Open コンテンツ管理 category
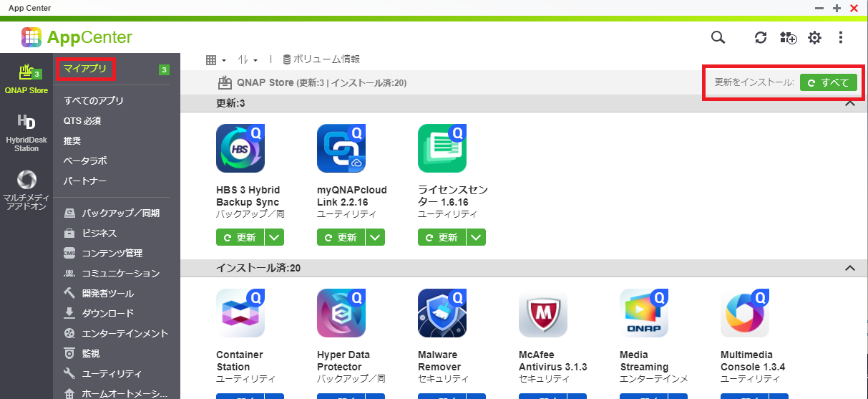The height and width of the screenshot is (399, 868). [103, 253]
